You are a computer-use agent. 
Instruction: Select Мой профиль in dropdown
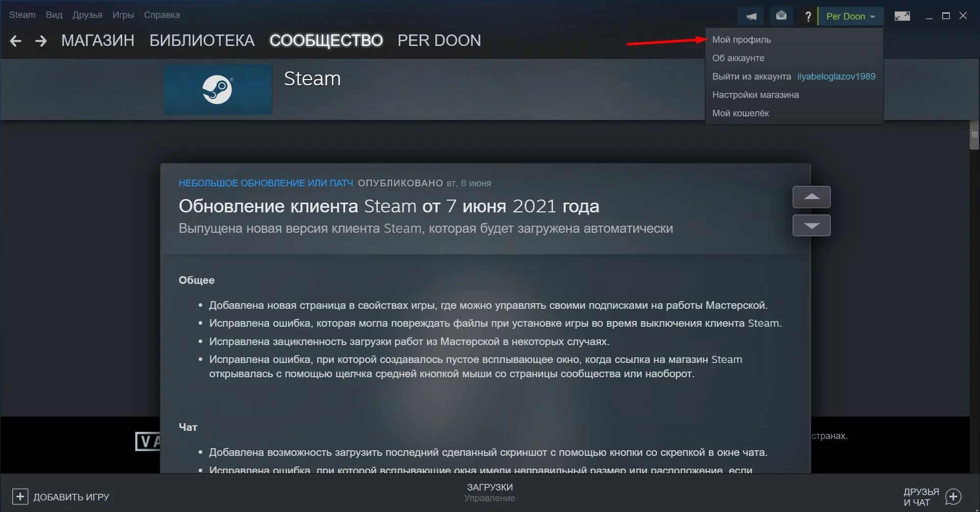click(x=794, y=40)
